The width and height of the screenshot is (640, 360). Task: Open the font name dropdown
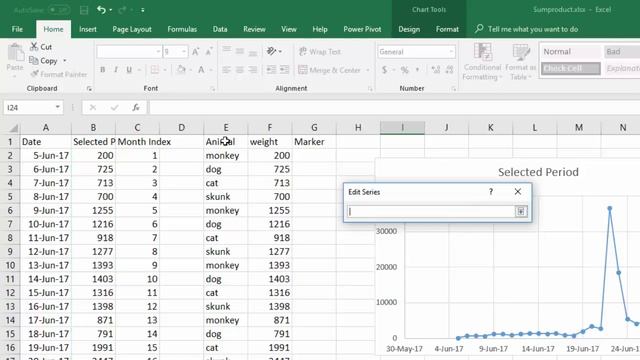pyautogui.click(x=158, y=52)
